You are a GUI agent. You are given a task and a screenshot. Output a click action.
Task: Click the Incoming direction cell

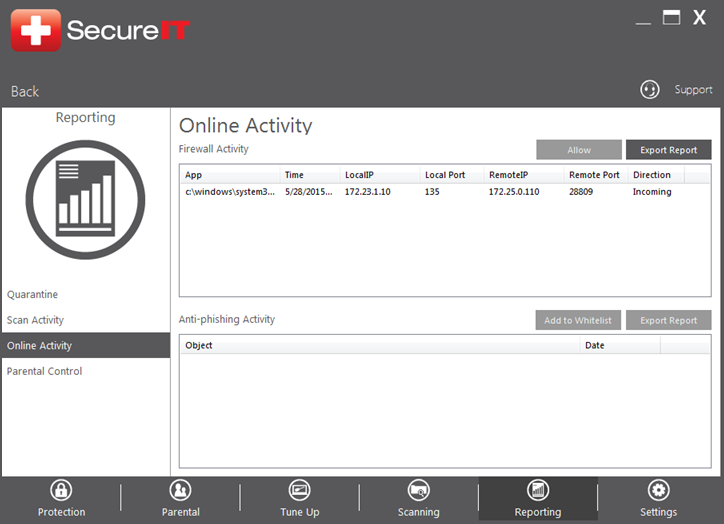652,192
